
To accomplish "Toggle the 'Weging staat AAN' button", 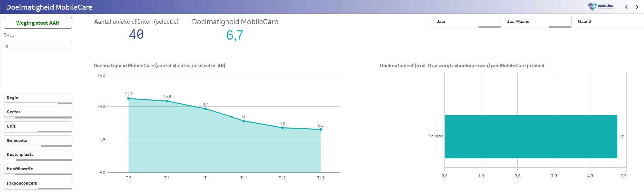I will pos(38,23).
